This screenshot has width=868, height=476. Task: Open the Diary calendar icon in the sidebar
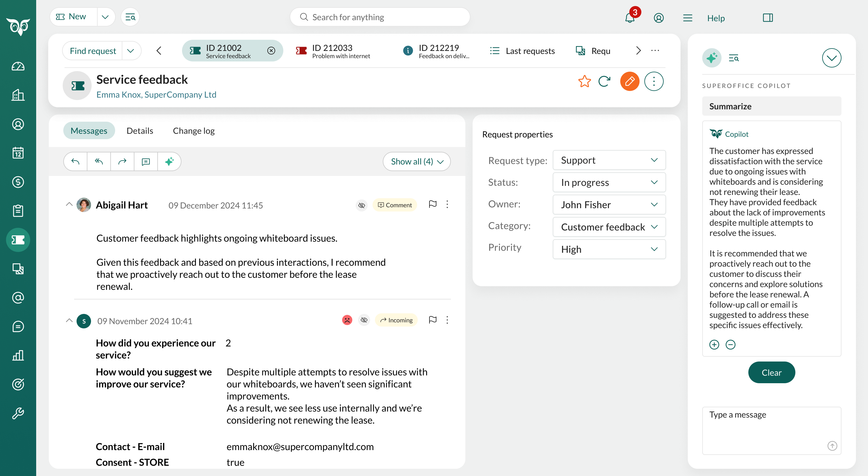pos(17,153)
